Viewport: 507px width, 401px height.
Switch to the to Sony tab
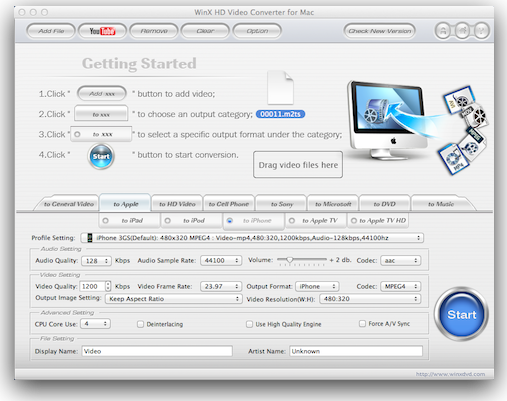(x=282, y=204)
